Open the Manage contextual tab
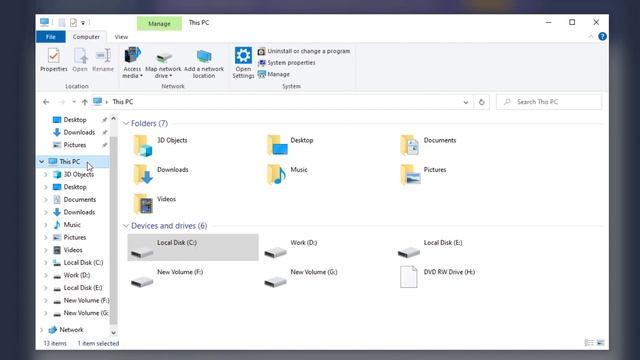The width and height of the screenshot is (640, 360). pyautogui.click(x=159, y=24)
